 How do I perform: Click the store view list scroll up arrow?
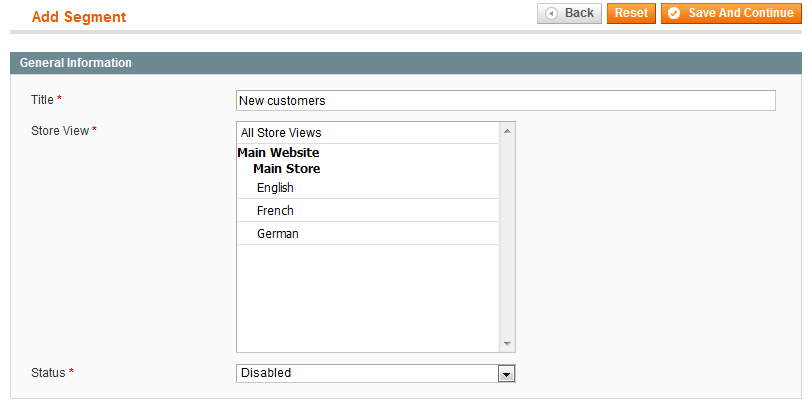click(507, 131)
